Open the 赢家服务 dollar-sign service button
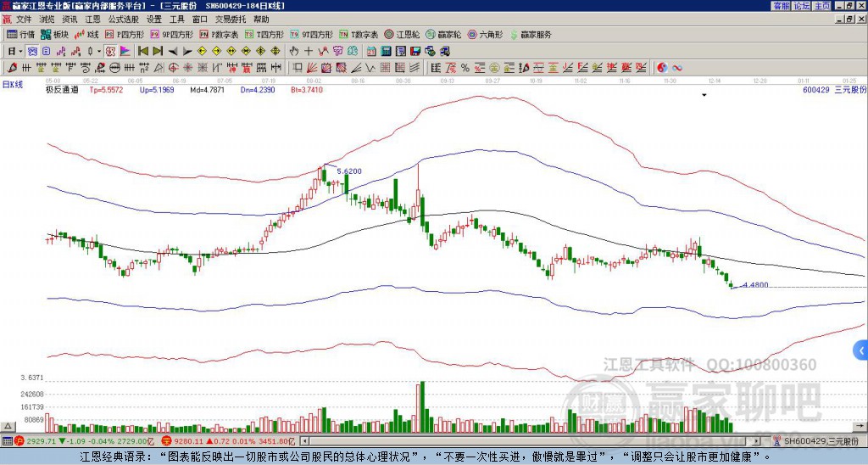Screen dimensions: 868x465 (x=531, y=35)
